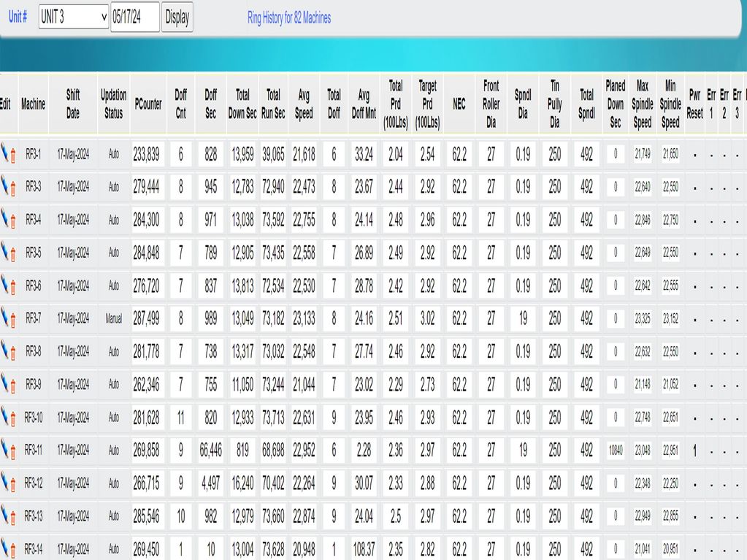Click the date field showing 05/17/24

(134, 18)
